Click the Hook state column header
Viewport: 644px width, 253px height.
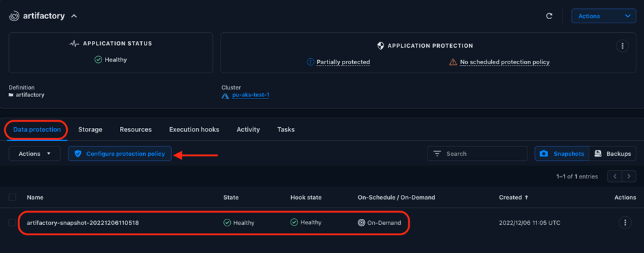coord(306,197)
